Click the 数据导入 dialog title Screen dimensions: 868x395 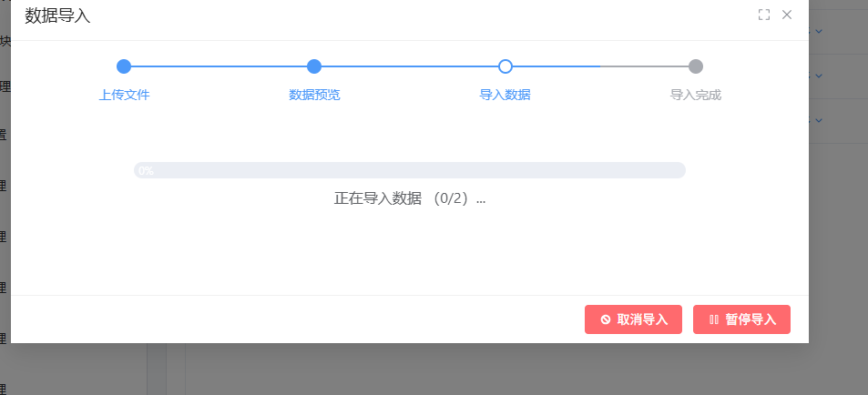57,15
